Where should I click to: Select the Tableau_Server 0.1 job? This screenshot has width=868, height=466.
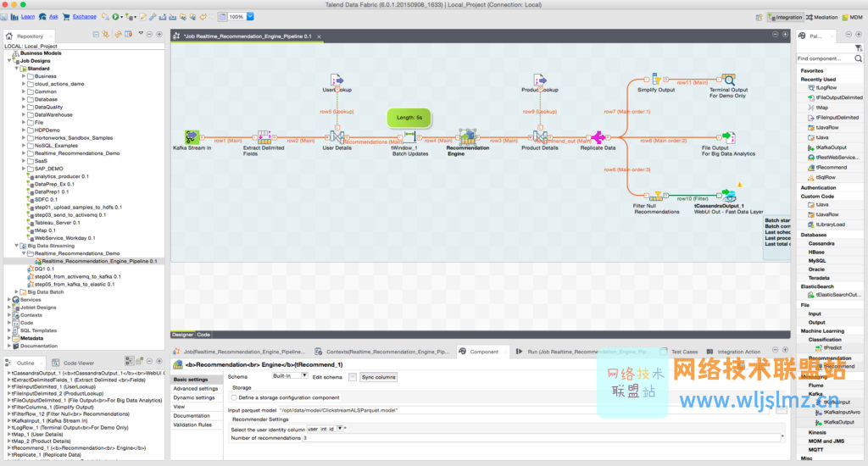click(x=53, y=223)
